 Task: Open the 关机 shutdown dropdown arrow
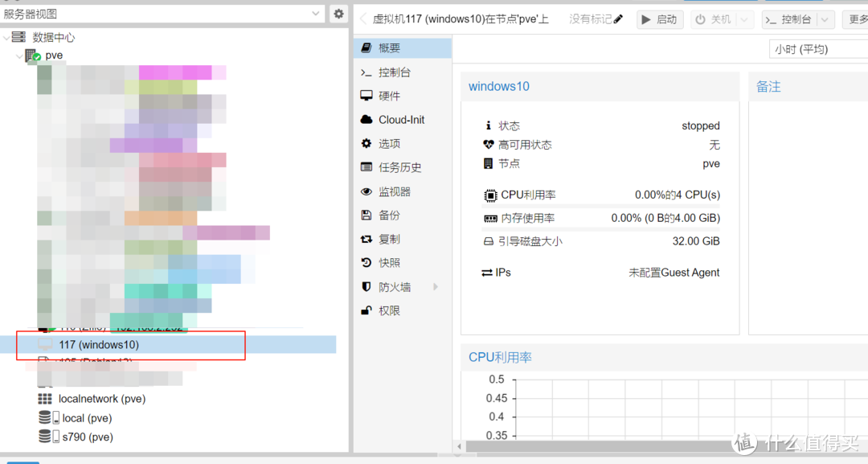(x=746, y=18)
